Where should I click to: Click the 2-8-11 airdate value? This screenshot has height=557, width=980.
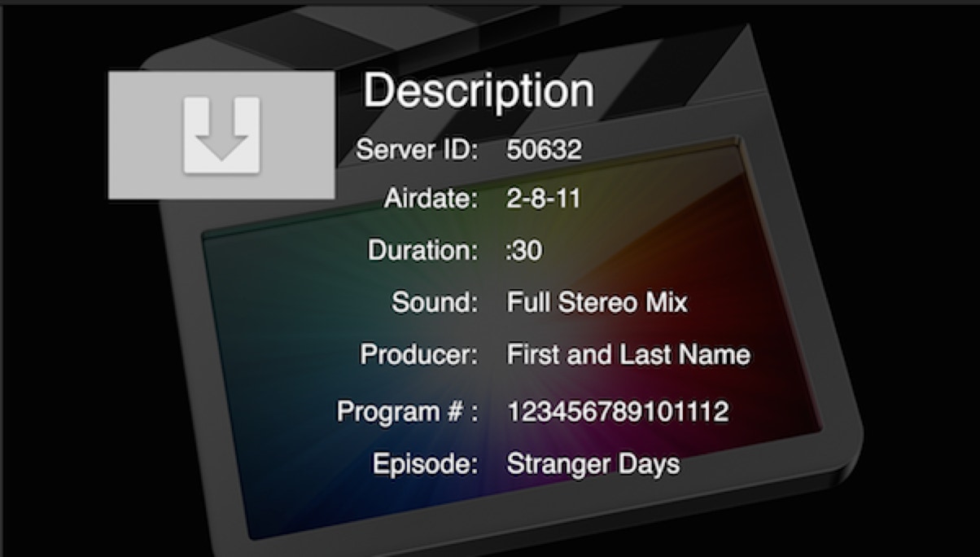coord(543,200)
